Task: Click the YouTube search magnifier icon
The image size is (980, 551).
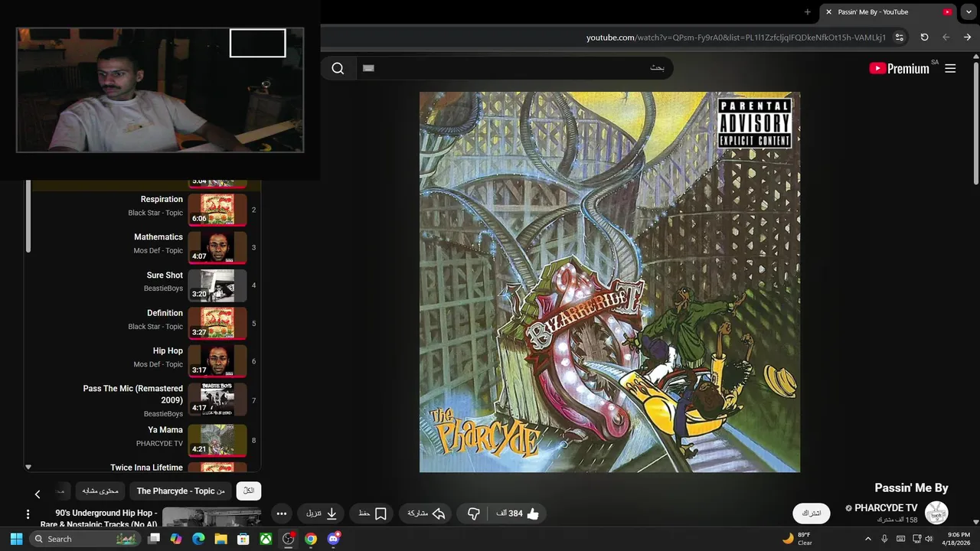Action: tap(338, 68)
